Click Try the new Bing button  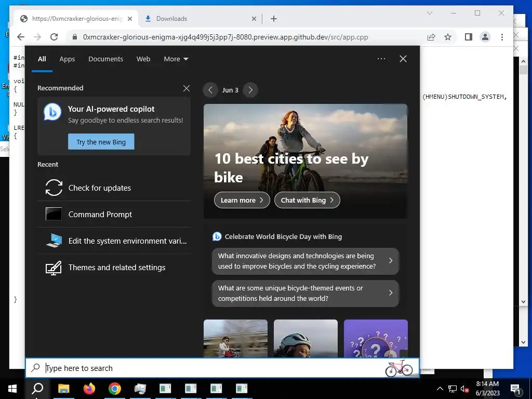(101, 142)
